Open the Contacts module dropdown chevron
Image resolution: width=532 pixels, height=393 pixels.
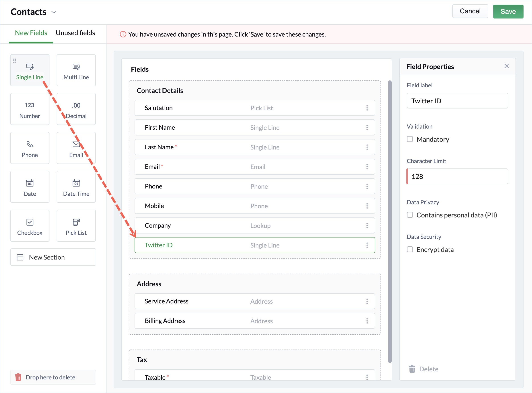pyautogui.click(x=54, y=12)
